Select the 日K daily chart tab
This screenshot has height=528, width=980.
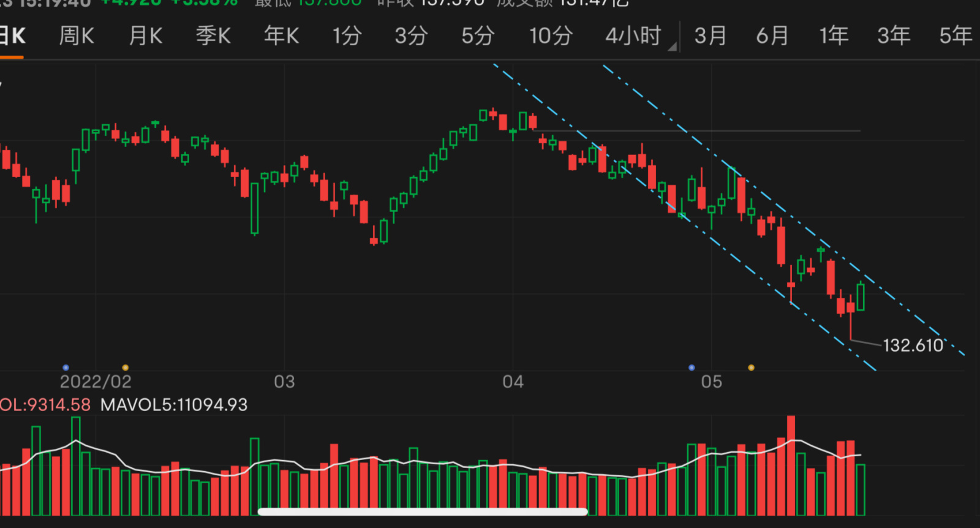click(x=12, y=36)
